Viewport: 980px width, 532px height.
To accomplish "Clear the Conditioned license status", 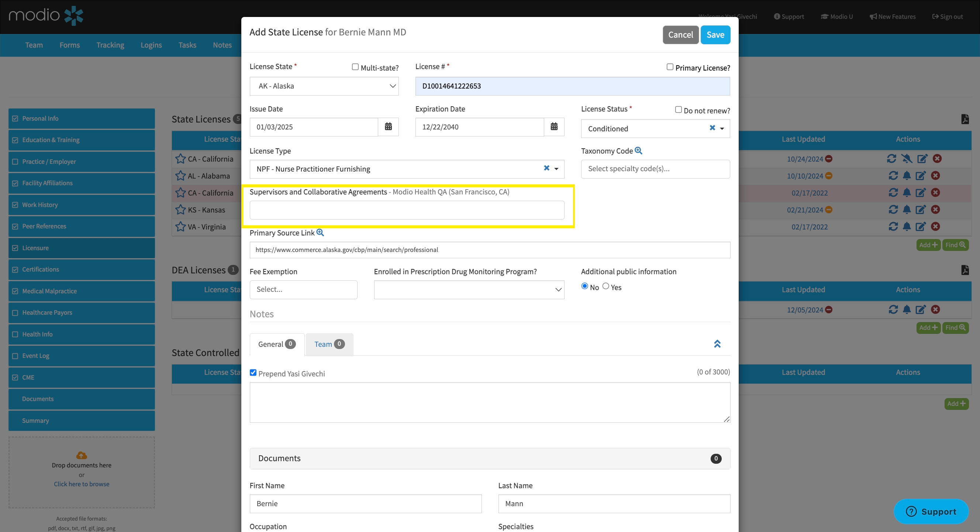I will click(712, 128).
